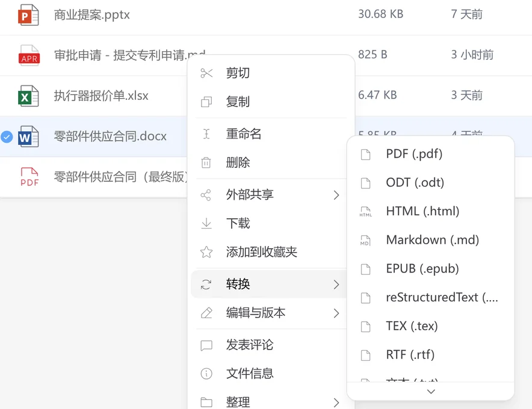532x409 pixels.
Task: Select 添加到收藏夹 menu entry
Action: pos(271,251)
